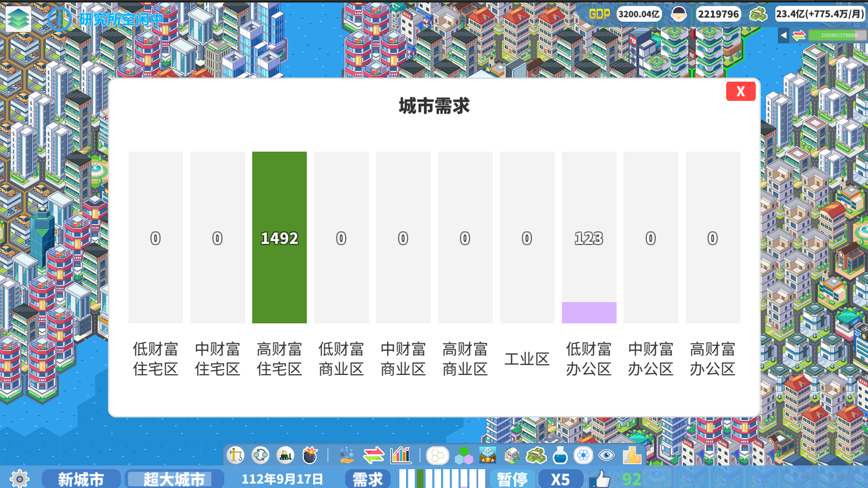Screen dimensions: 868x488
Task: Toggle pause with the 暂停 button
Action: 512,480
